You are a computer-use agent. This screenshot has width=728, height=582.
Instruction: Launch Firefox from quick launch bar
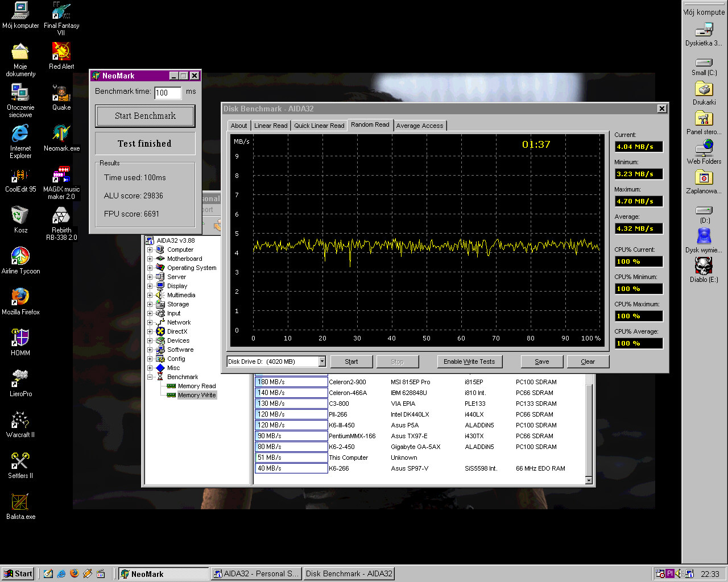[x=74, y=573]
